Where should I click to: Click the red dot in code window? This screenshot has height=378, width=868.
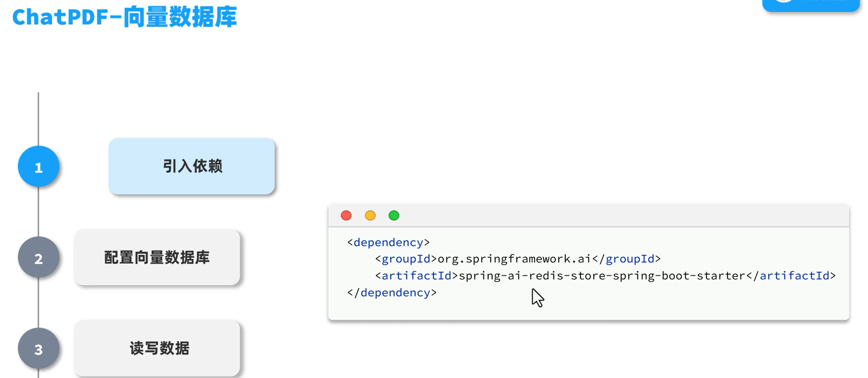346,215
